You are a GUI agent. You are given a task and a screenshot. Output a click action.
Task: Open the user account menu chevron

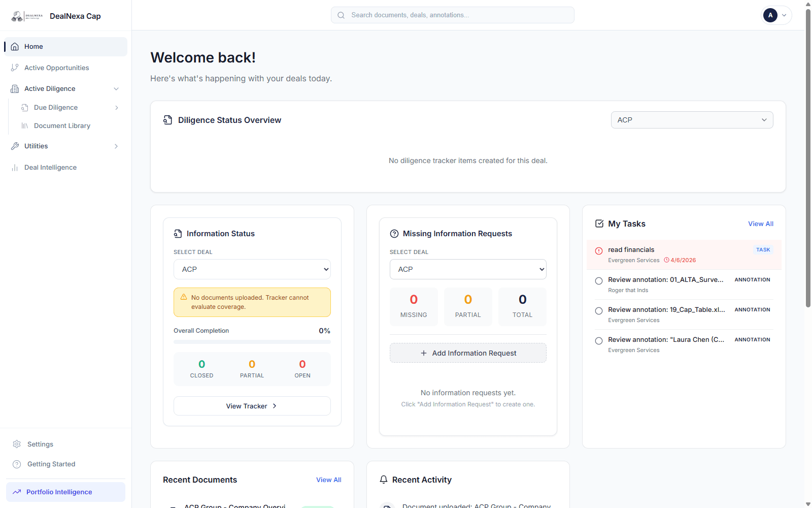click(x=784, y=15)
